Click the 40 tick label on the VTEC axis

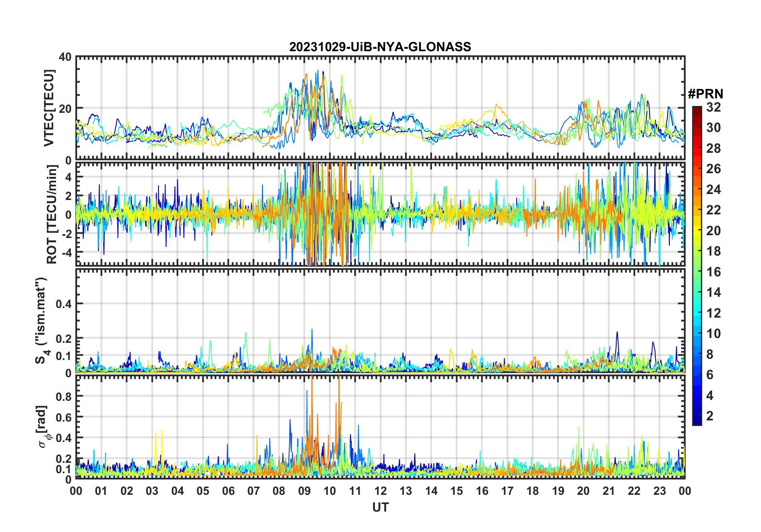pyautogui.click(x=65, y=57)
